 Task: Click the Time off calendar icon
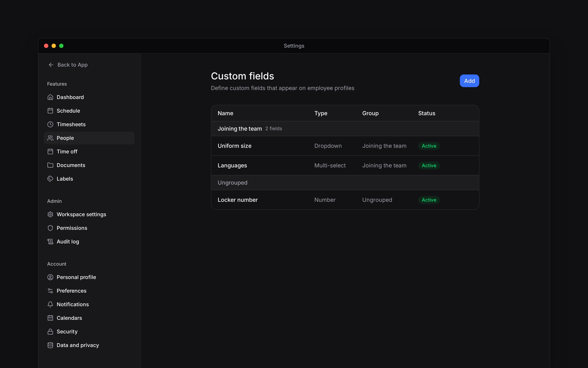click(x=50, y=152)
